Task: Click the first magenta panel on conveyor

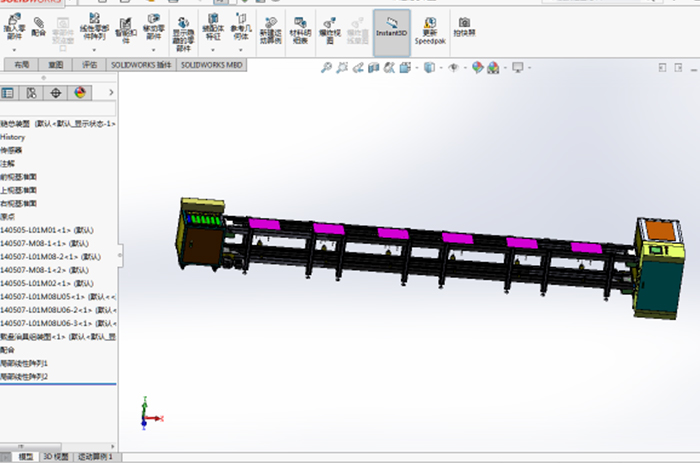Action: [264, 224]
